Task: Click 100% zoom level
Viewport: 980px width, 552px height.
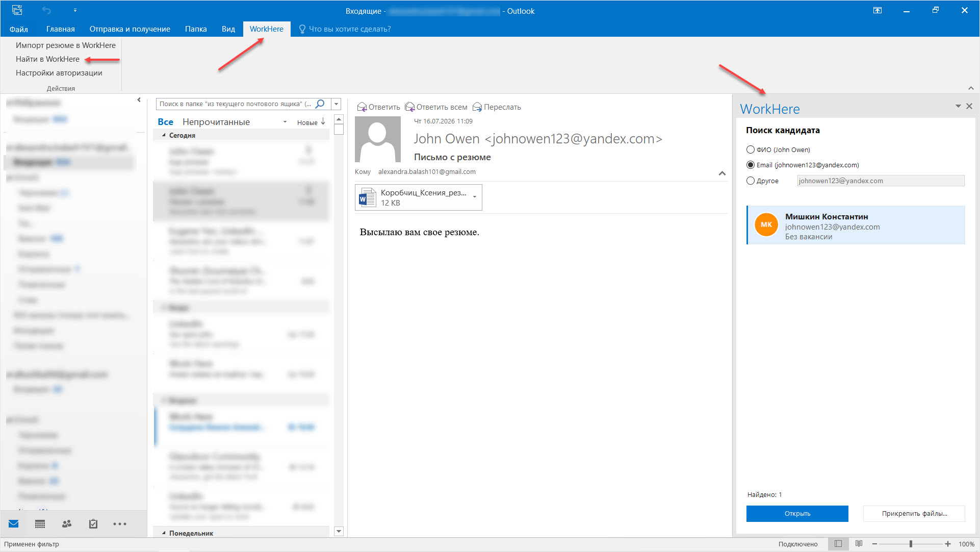Action: [x=966, y=544]
